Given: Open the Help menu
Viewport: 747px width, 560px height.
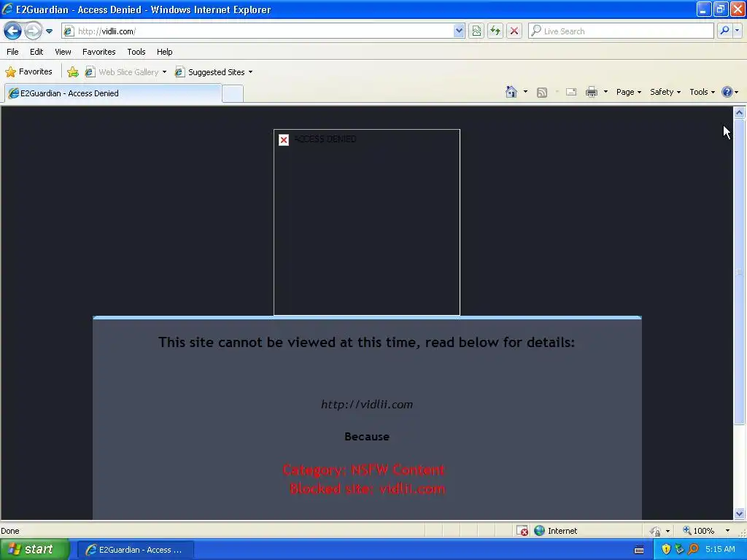Looking at the screenshot, I should [x=164, y=52].
